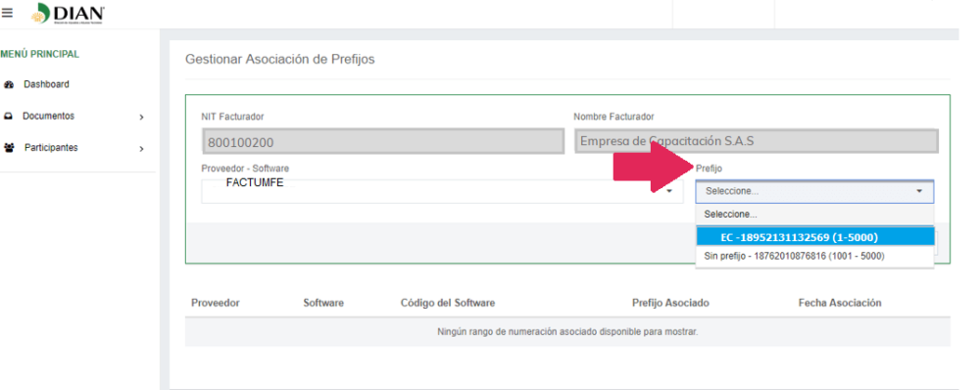This screenshot has height=390, width=980.
Task: Click the Documentos inbox icon
Action: click(8, 117)
